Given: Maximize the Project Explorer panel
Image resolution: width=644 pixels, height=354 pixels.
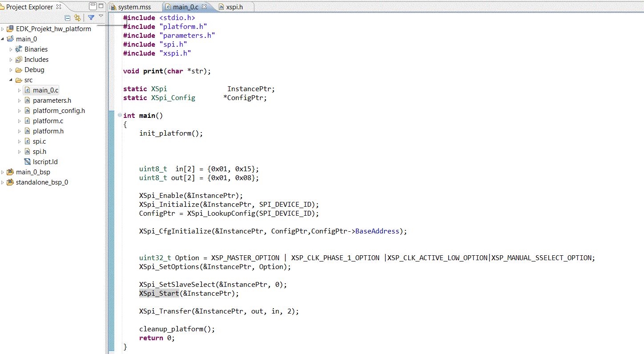Looking at the screenshot, I should coord(101,6).
